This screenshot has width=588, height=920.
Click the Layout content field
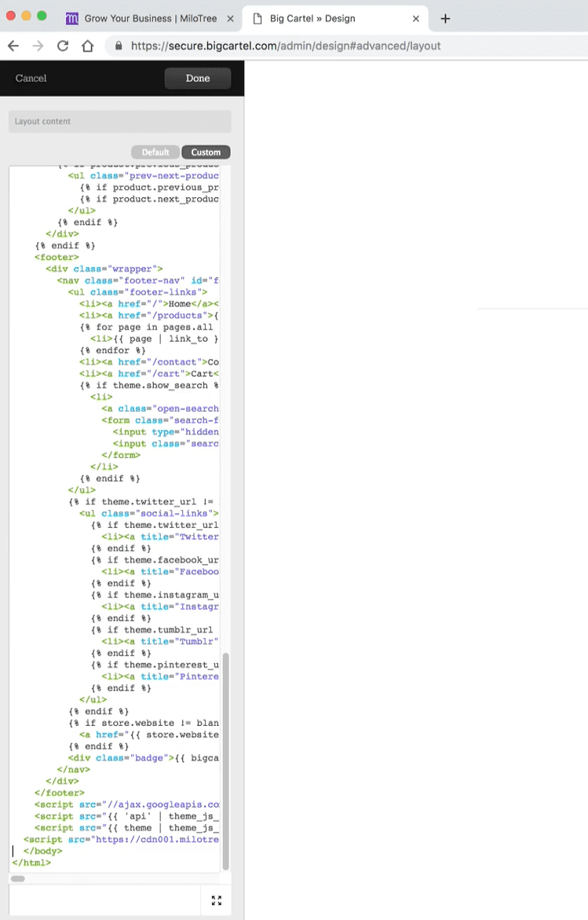119,121
